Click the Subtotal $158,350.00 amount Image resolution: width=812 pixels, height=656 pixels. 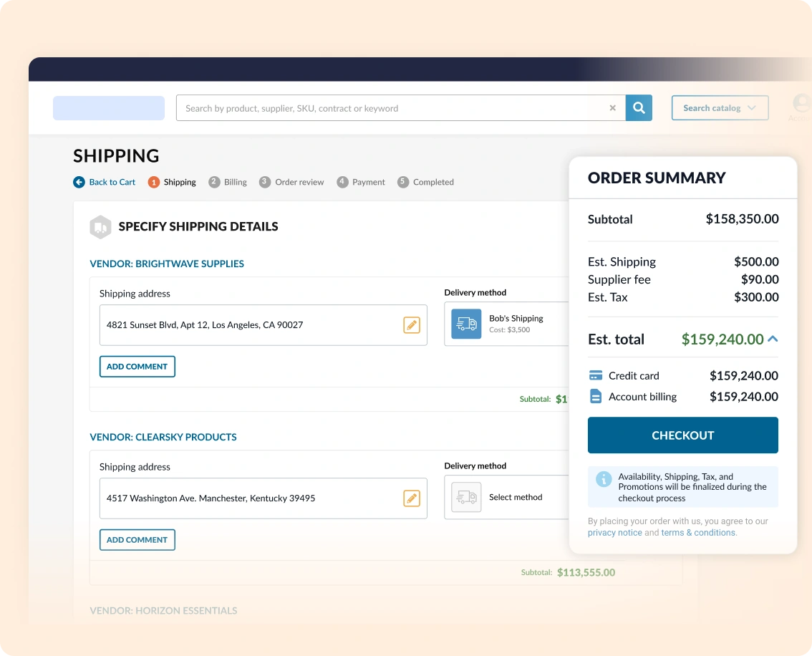tap(742, 218)
